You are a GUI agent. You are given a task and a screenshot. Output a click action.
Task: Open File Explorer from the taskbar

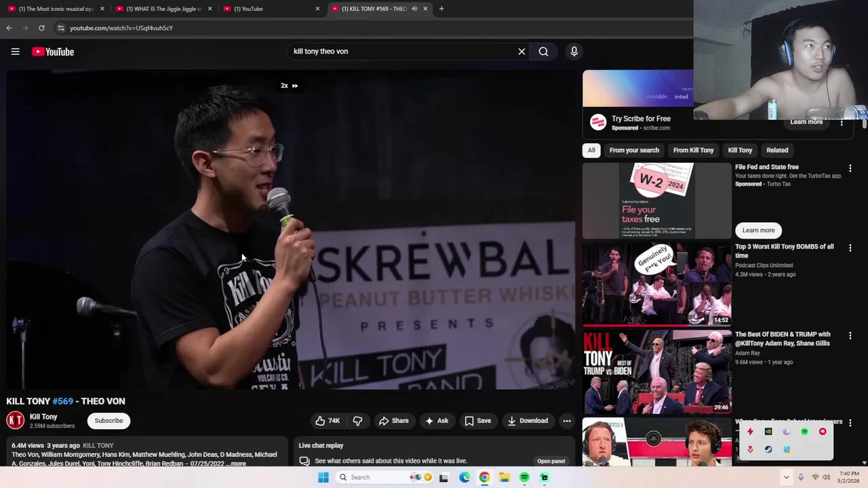tap(505, 477)
